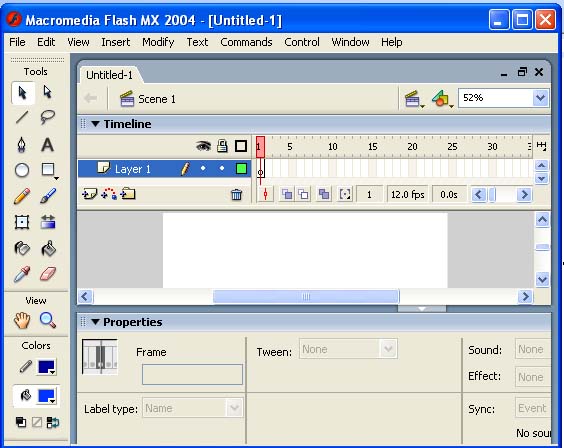Open the Edit Scene dropdown

click(414, 99)
